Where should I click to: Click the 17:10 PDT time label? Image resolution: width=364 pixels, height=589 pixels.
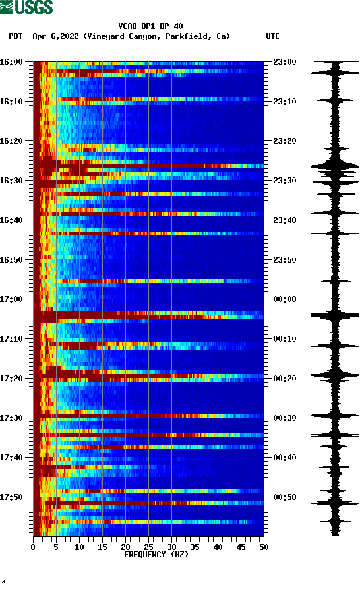[11, 339]
